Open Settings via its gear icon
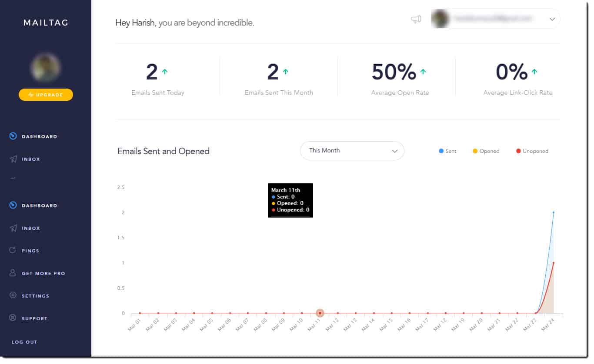 coord(13,295)
